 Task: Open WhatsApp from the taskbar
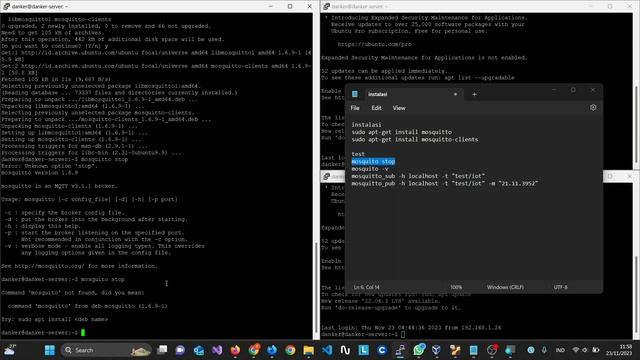click(419, 350)
